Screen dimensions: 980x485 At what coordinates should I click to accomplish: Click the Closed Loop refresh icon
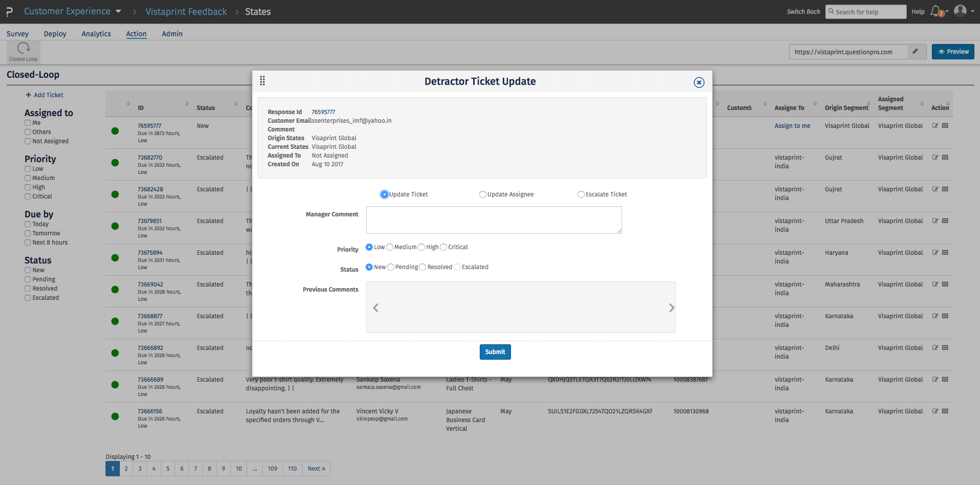click(x=24, y=49)
